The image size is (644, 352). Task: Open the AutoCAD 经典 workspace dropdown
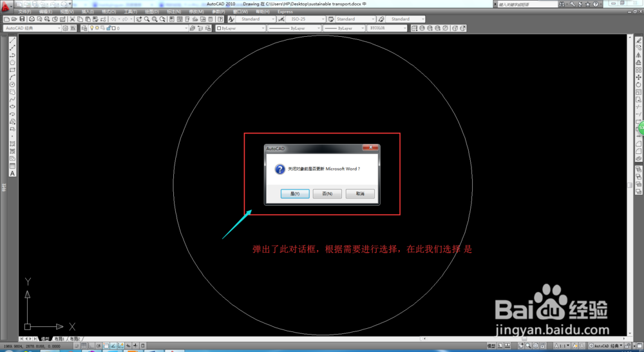pyautogui.click(x=32, y=28)
